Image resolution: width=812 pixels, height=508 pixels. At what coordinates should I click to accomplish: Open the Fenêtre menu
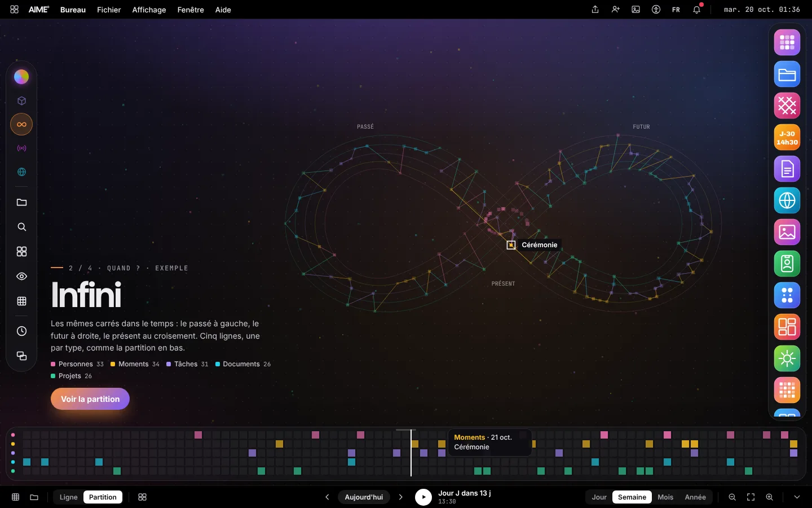(191, 10)
